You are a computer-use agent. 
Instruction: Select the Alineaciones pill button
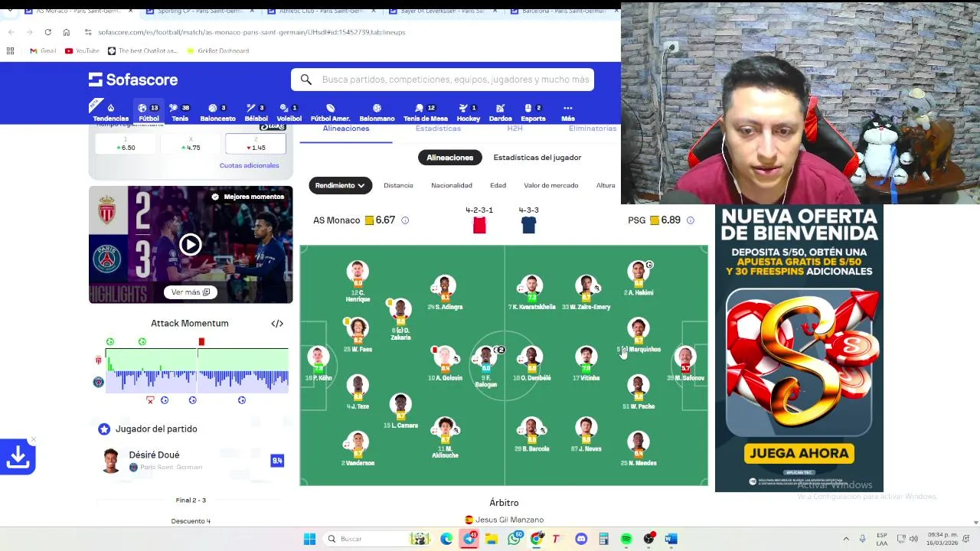point(450,158)
